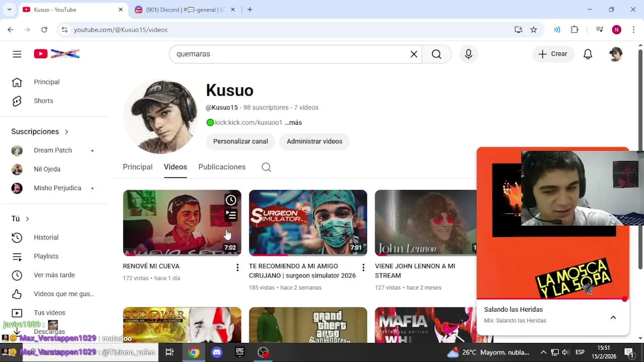Open Chrome profile N icon
644x362 pixels.
(x=616, y=30)
